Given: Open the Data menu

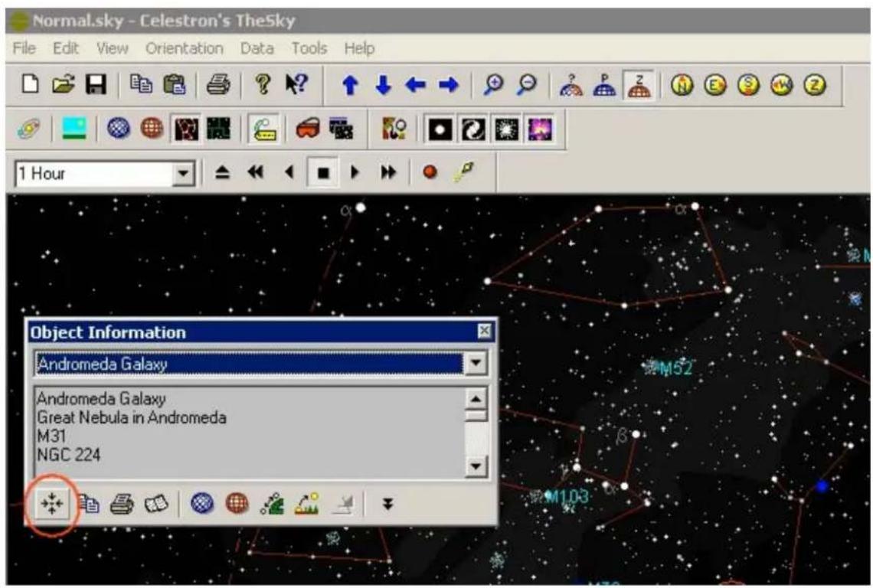Looking at the screenshot, I should (x=257, y=48).
